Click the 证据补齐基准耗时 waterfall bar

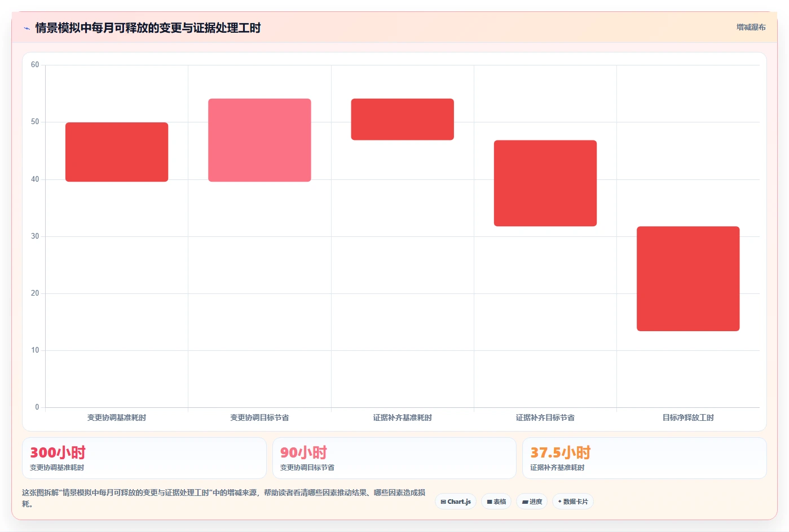pos(402,119)
